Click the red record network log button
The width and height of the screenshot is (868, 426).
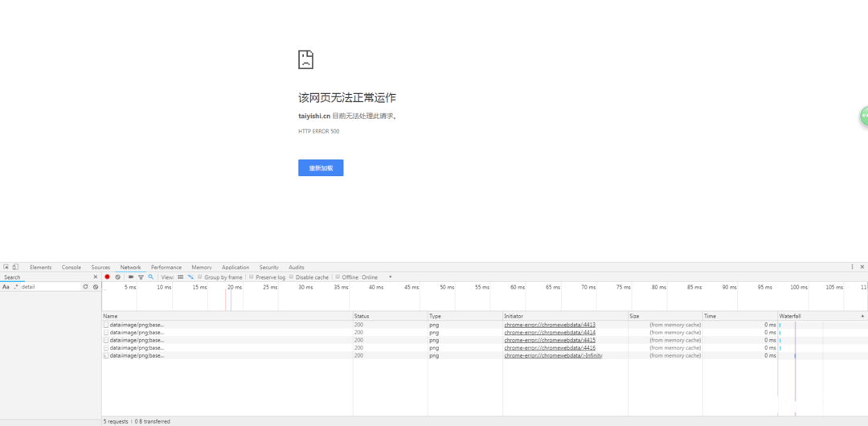[x=108, y=277]
